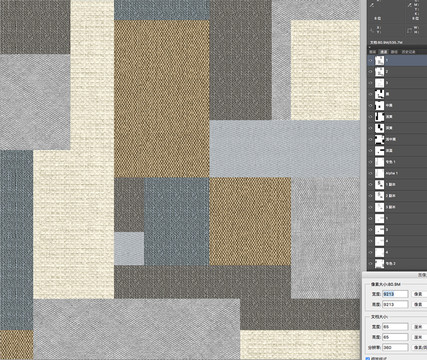Switch to the 图层 (Layers) tab
The image size is (427, 360).
(x=373, y=52)
